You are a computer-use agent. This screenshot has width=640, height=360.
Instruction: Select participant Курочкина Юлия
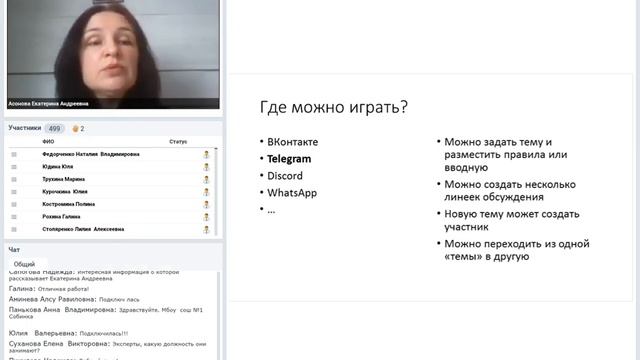(64, 191)
